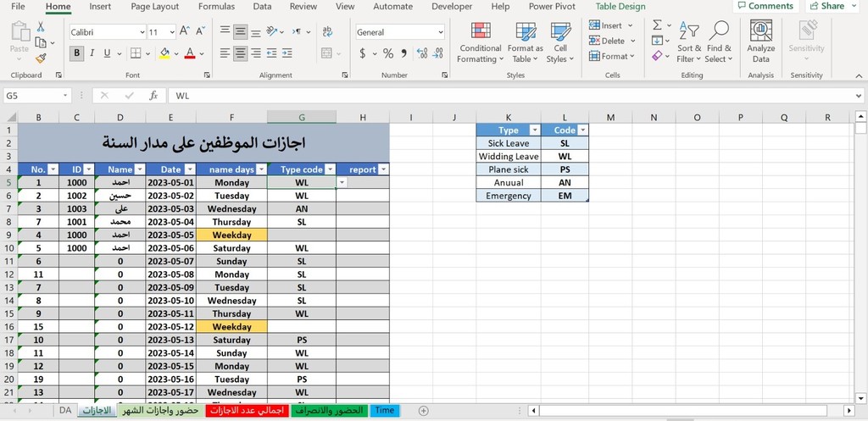The height and width of the screenshot is (421, 868).
Task: Click cell containing Sick Leave
Action: (509, 142)
